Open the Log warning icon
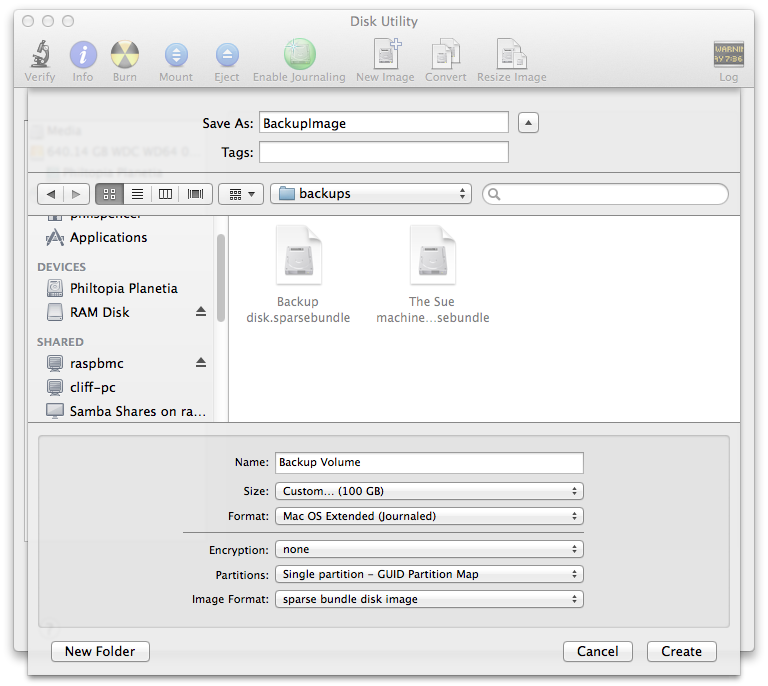Viewport: 768px width, 686px height. [x=728, y=54]
